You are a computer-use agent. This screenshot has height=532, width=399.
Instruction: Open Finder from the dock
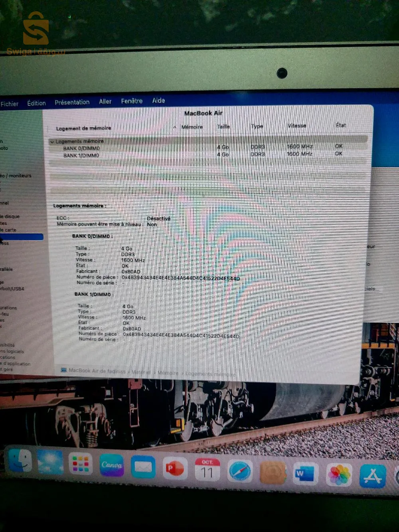[20, 461]
